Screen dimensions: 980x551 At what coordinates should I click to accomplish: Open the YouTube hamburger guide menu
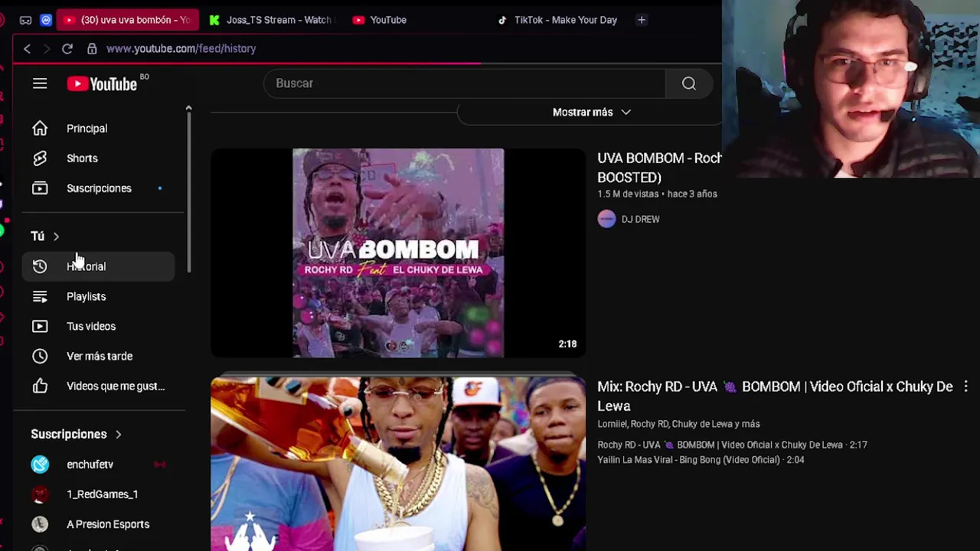[x=40, y=83]
